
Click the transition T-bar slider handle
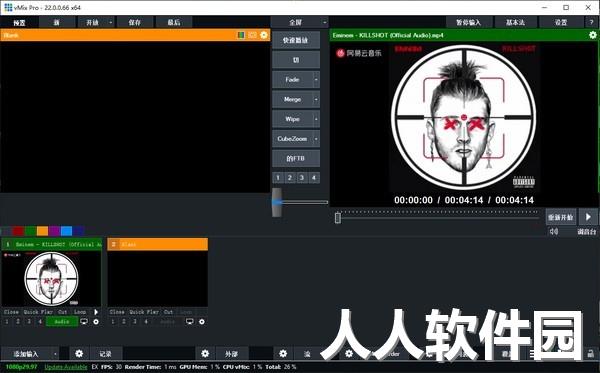[x=277, y=202]
